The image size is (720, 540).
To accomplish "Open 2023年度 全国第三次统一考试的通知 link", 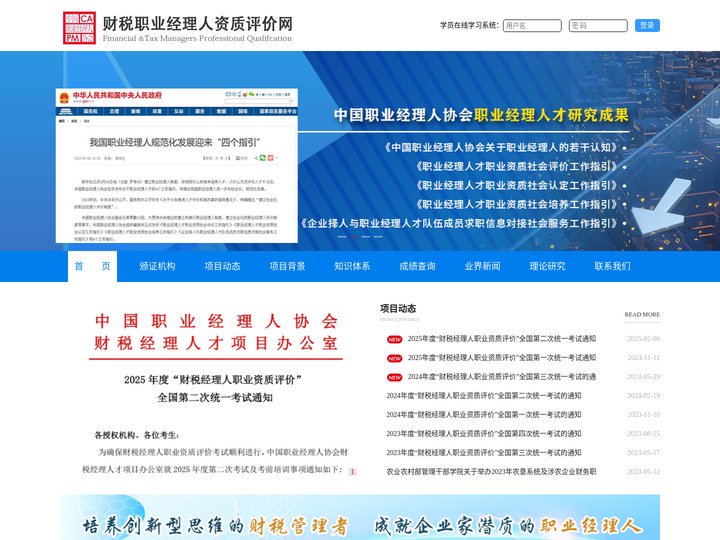I will tap(484, 452).
